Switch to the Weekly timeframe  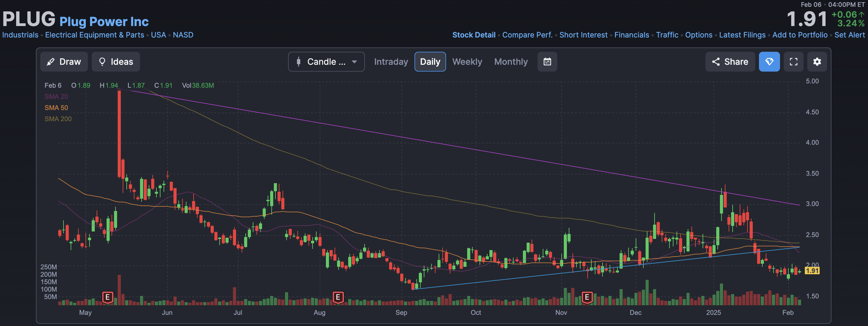coord(467,62)
